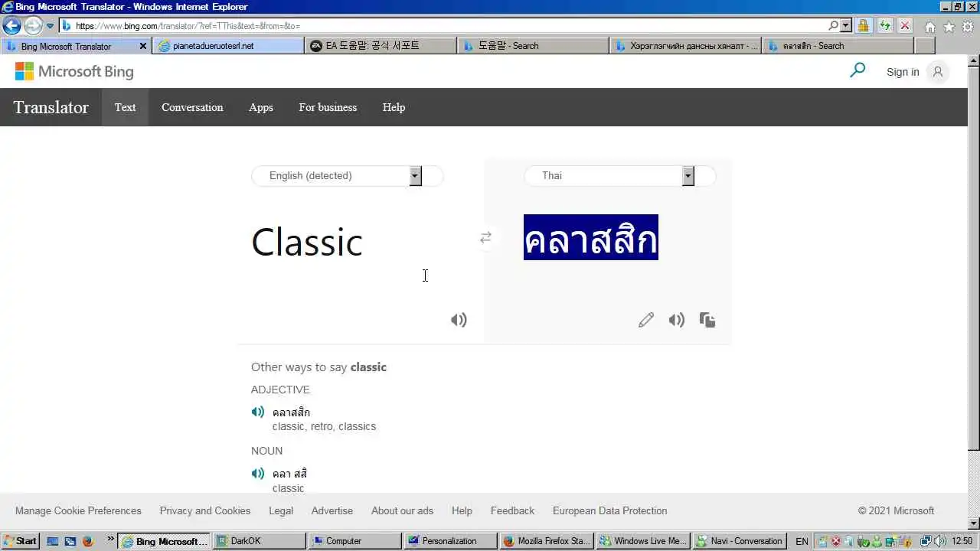The width and height of the screenshot is (980, 551).
Task: Switch to the 도움말 - Search tab
Action: point(534,46)
